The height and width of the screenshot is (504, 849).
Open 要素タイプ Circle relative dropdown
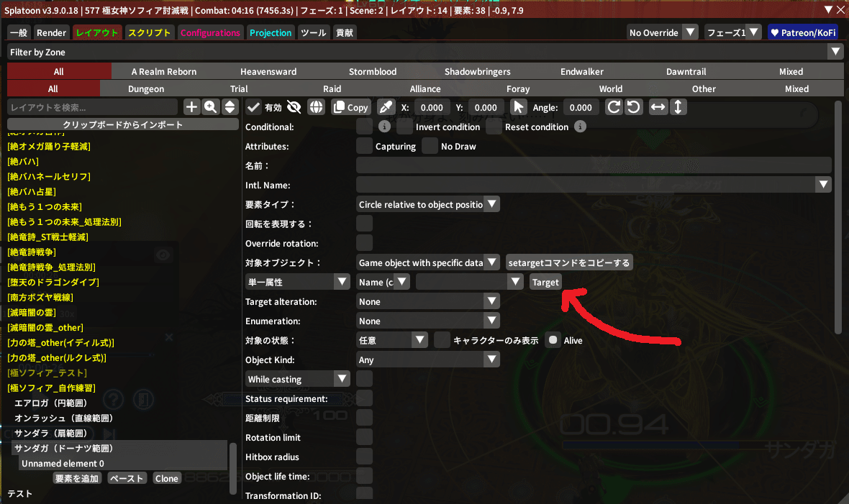[428, 204]
